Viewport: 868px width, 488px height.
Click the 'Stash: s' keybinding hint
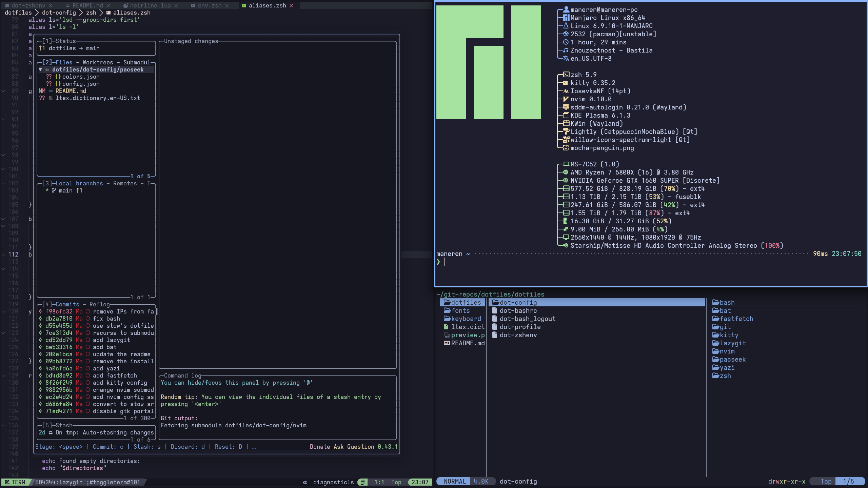(147, 447)
